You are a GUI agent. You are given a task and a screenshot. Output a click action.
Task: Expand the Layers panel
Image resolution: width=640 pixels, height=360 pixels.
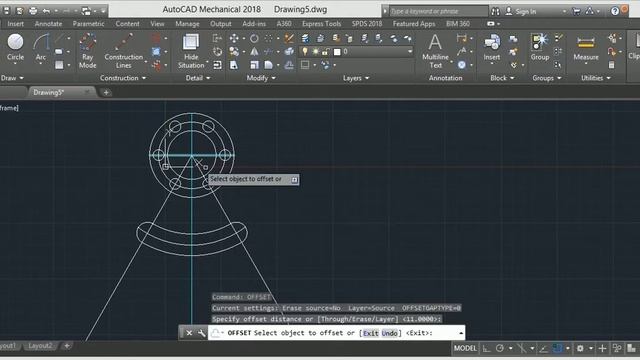pyautogui.click(x=356, y=78)
